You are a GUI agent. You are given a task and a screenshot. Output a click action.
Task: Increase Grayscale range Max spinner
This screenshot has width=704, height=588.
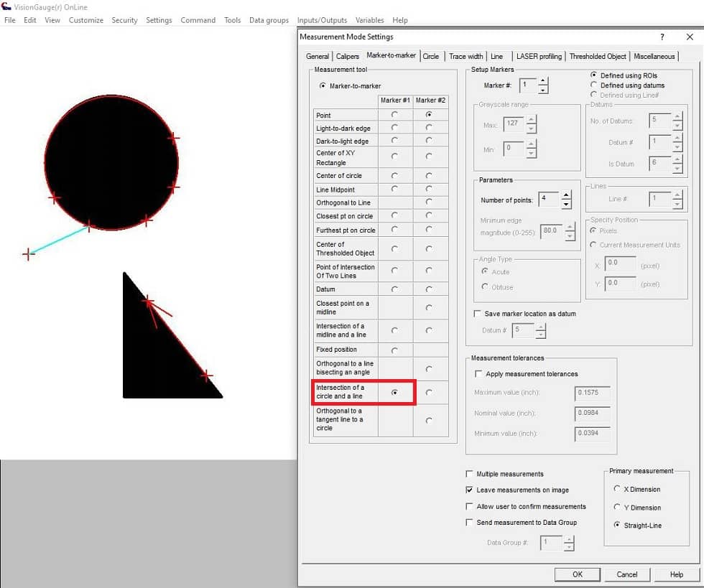532,120
